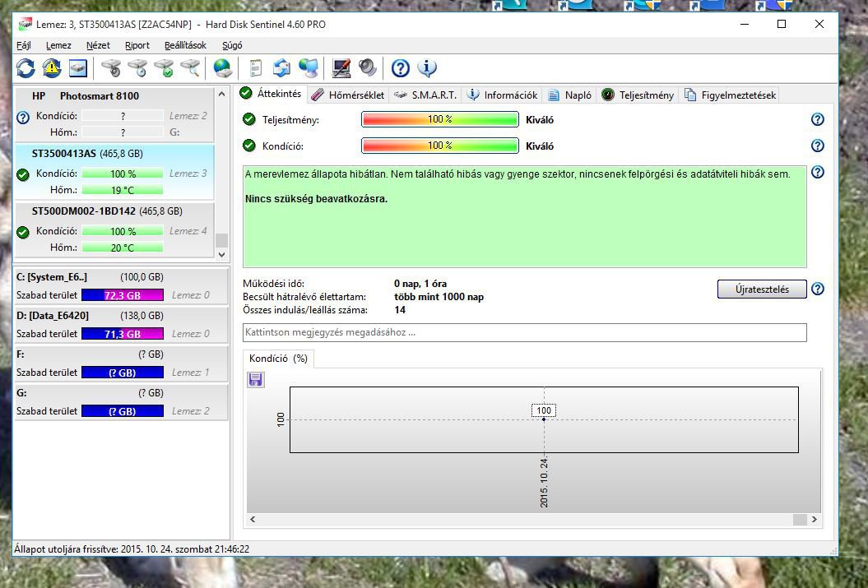The image size is (868, 588).
Task: Click the disk with clock test icon
Action: 137,68
